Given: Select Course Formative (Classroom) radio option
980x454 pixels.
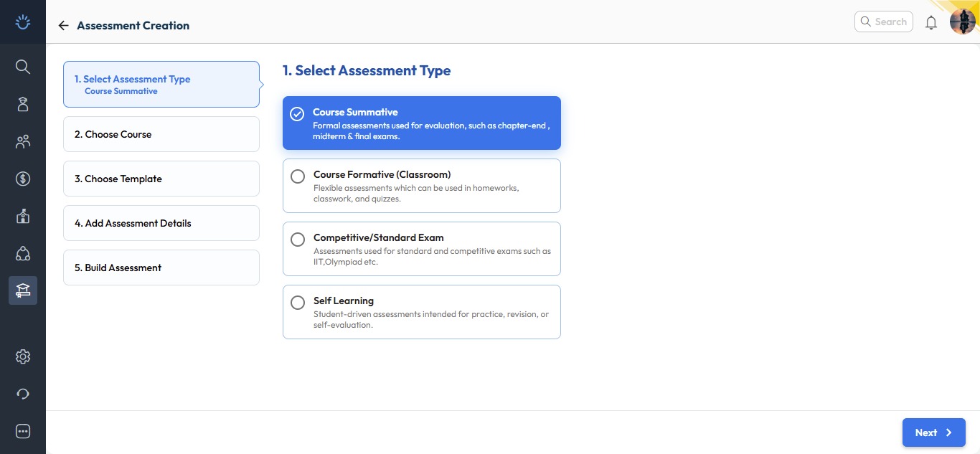Looking at the screenshot, I should pyautogui.click(x=298, y=176).
